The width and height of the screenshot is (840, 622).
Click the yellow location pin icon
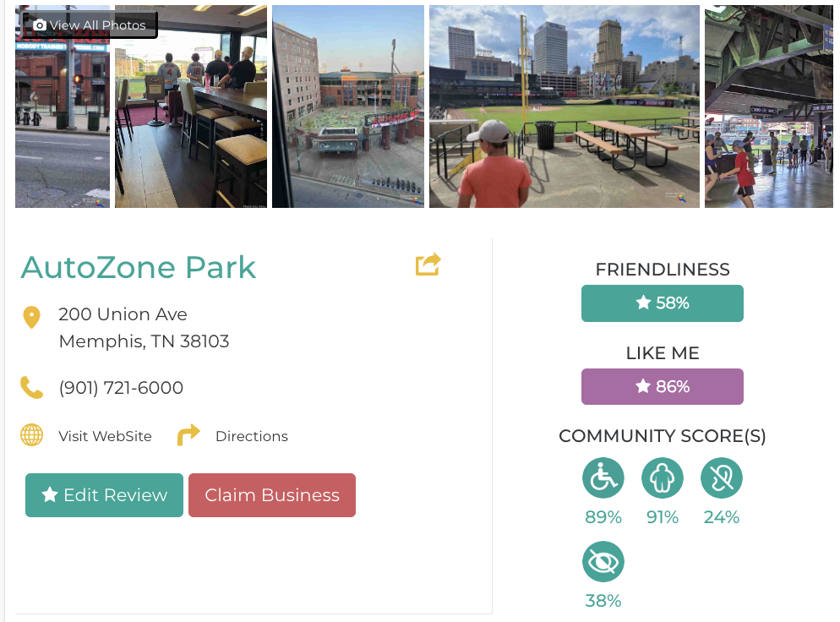pyautogui.click(x=31, y=317)
